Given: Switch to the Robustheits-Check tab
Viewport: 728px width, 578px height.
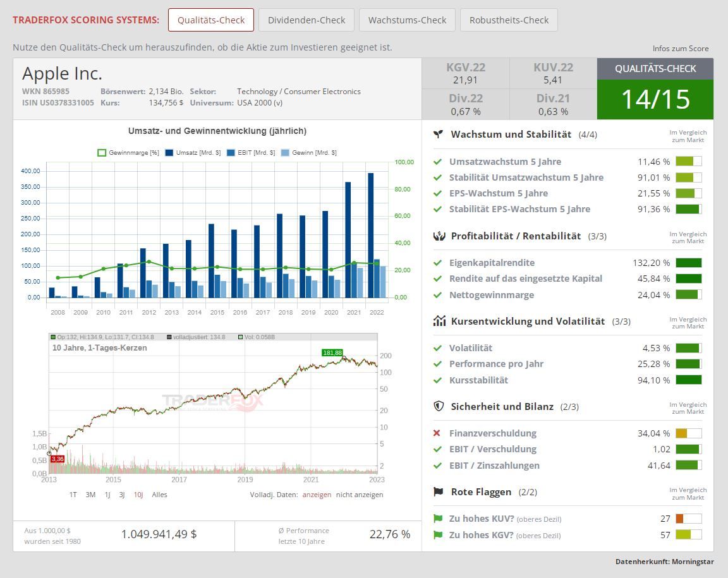Looking at the screenshot, I should click(509, 20).
